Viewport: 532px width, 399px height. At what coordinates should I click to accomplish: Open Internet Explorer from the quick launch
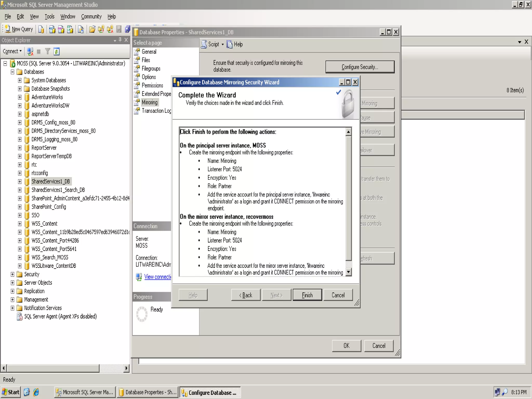(x=36, y=392)
